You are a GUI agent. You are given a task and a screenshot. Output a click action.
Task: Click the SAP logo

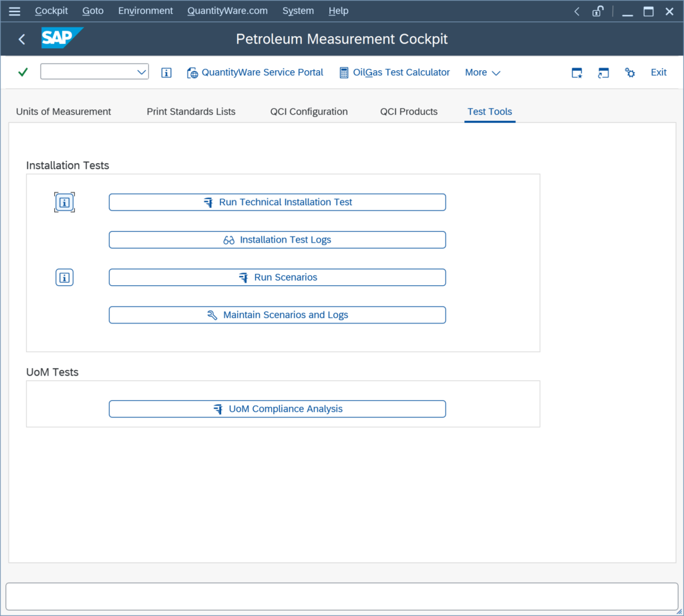pyautogui.click(x=62, y=38)
